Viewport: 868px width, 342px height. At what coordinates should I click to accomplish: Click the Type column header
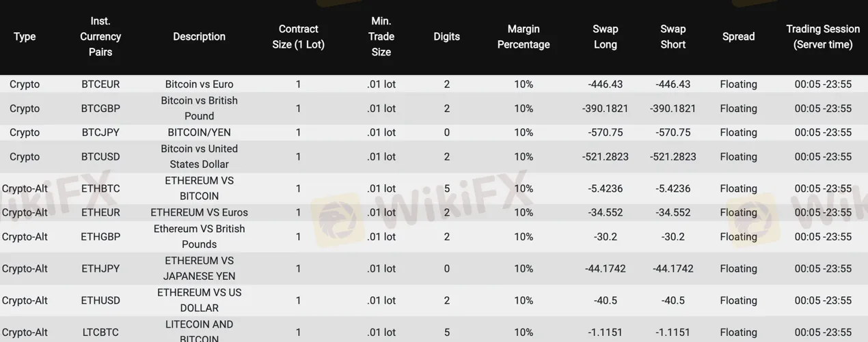[25, 37]
